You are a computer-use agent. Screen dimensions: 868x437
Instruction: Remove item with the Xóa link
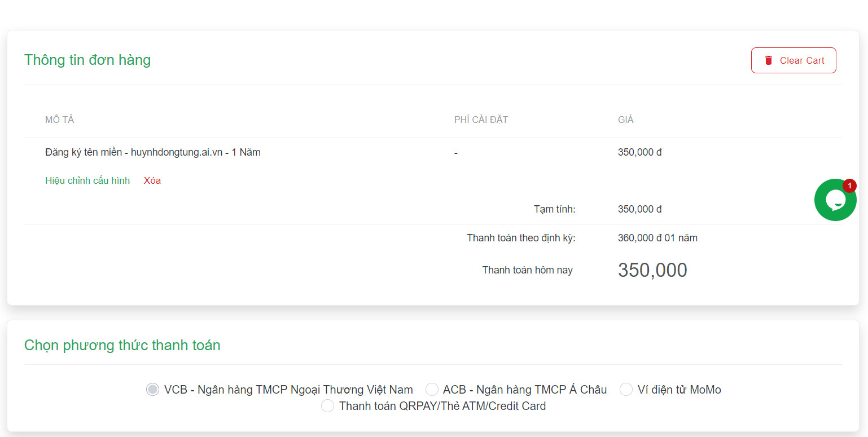(152, 180)
